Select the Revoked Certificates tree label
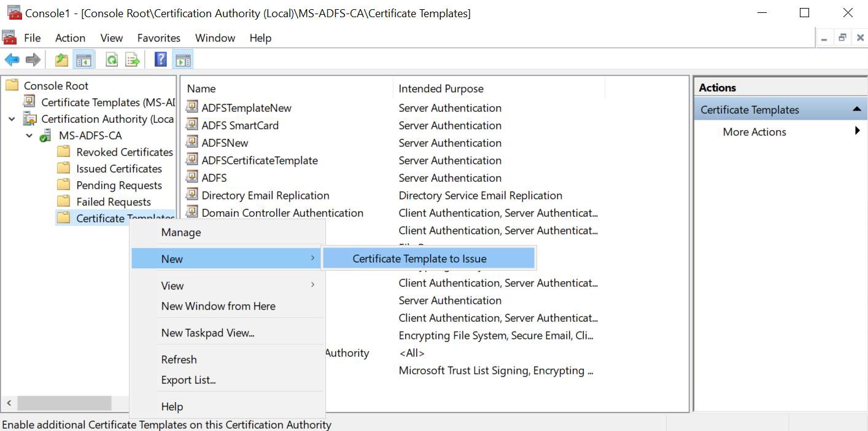This screenshot has height=431, width=868. pos(125,152)
